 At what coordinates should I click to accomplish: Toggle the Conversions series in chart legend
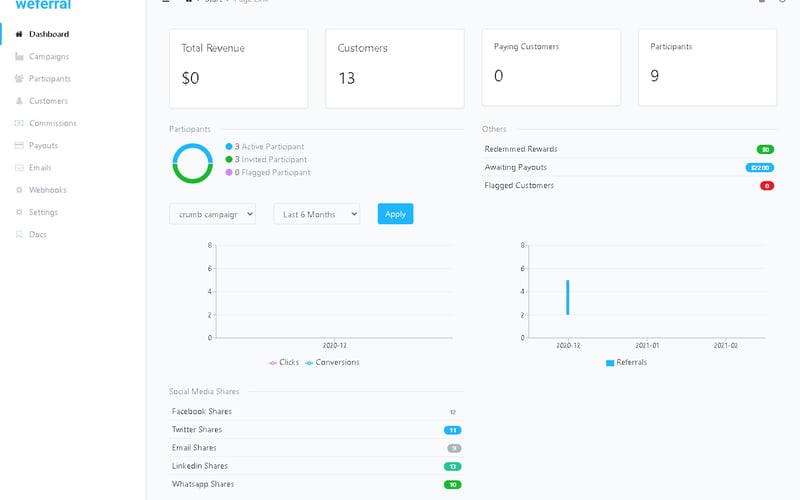[x=332, y=362]
